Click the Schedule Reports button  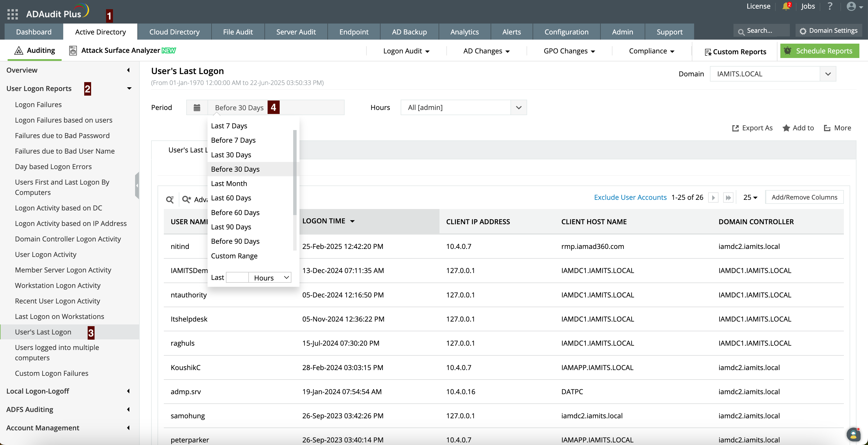(819, 51)
